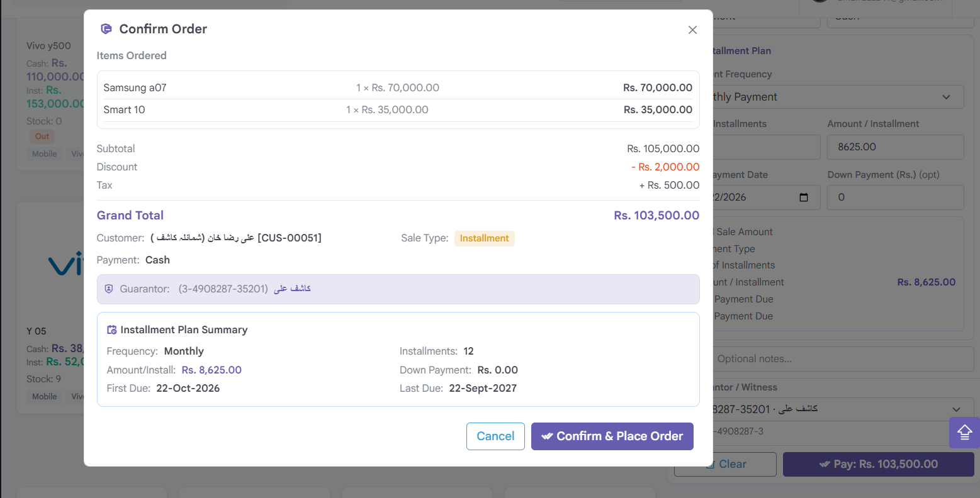Image resolution: width=980 pixels, height=498 pixels.
Task: Click the Subtotal amount Rs. 105,000.00
Action: point(663,149)
